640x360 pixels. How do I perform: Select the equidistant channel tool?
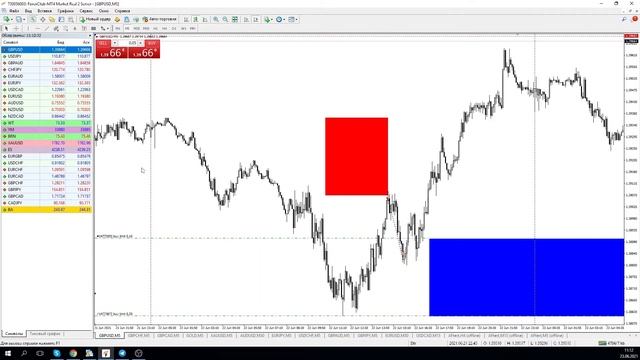pyautogui.click(x=56, y=29)
